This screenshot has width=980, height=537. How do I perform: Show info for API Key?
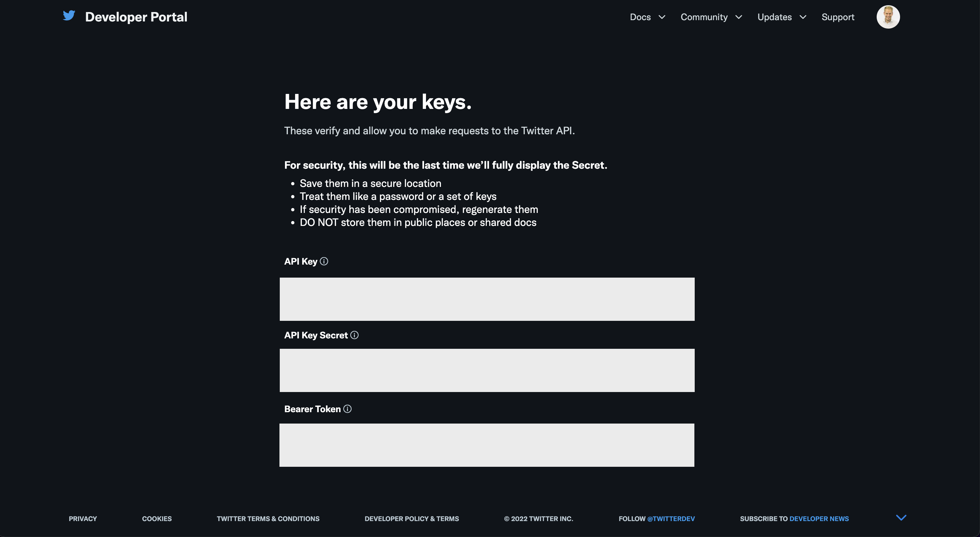[x=324, y=261]
